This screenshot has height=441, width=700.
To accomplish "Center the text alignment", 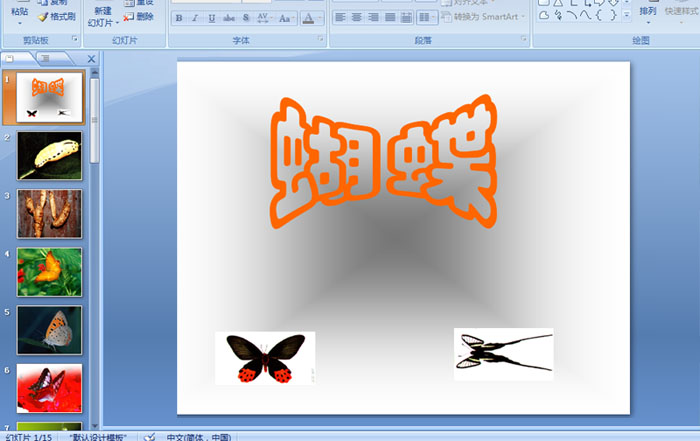I will click(x=357, y=17).
